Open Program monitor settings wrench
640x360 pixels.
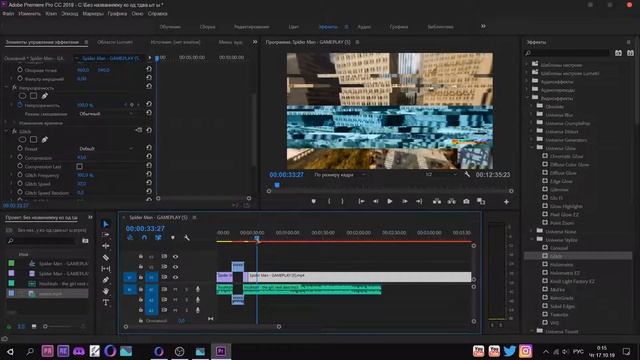[x=467, y=174]
